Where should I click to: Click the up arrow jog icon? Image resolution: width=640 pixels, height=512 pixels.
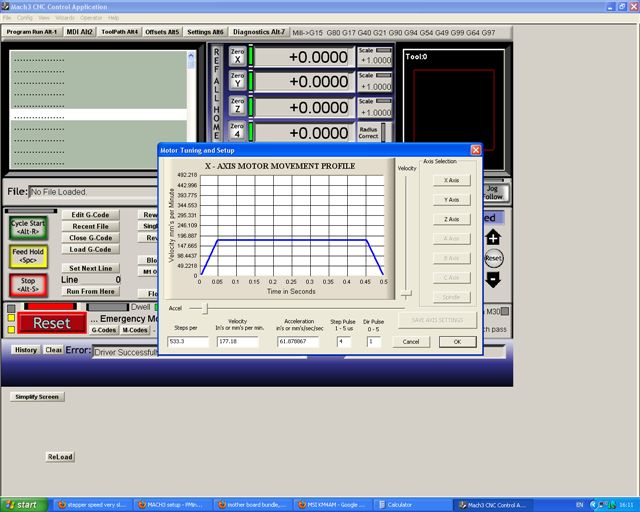coord(493,238)
